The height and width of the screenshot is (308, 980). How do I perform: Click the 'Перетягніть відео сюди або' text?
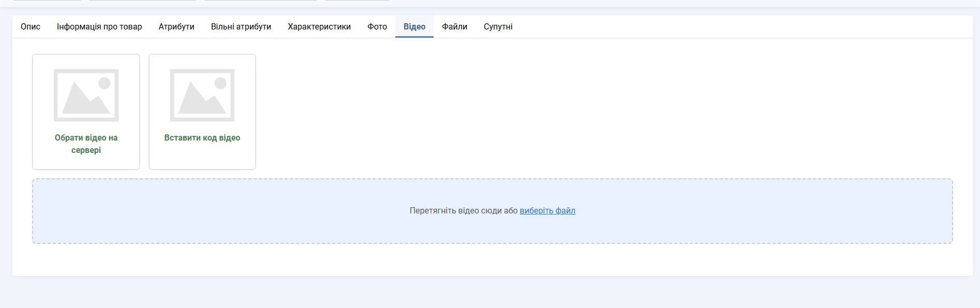pyautogui.click(x=463, y=211)
